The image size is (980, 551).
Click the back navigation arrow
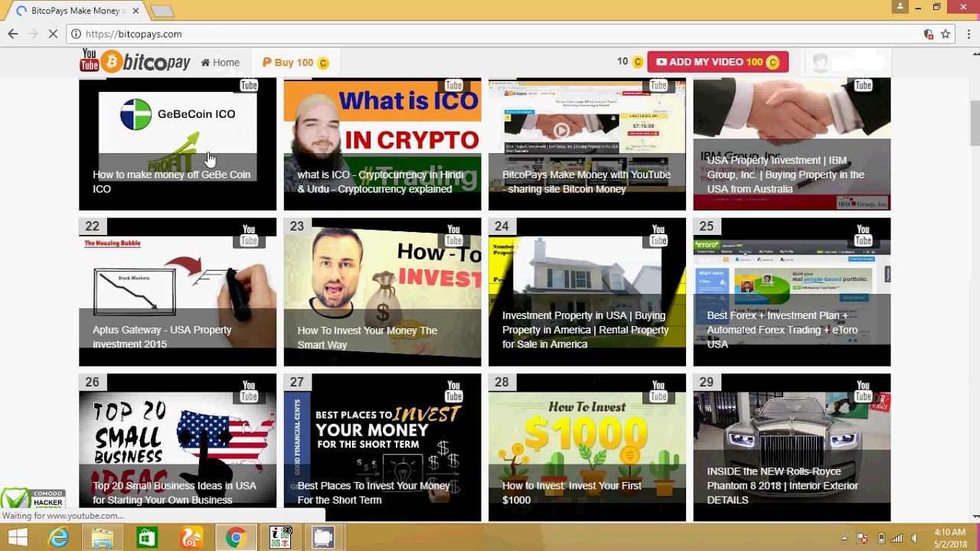(x=13, y=34)
